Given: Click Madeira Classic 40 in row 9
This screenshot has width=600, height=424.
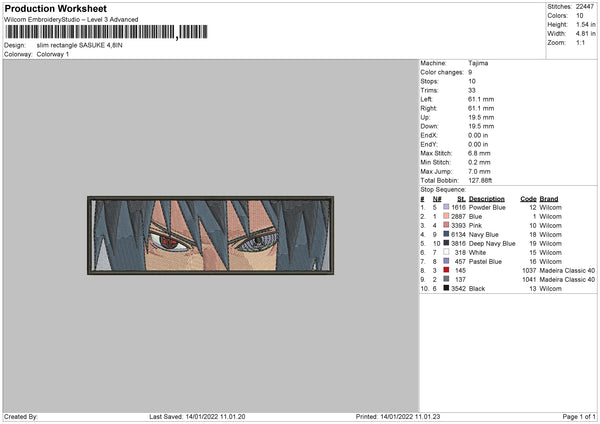Looking at the screenshot, I should pos(567,279).
